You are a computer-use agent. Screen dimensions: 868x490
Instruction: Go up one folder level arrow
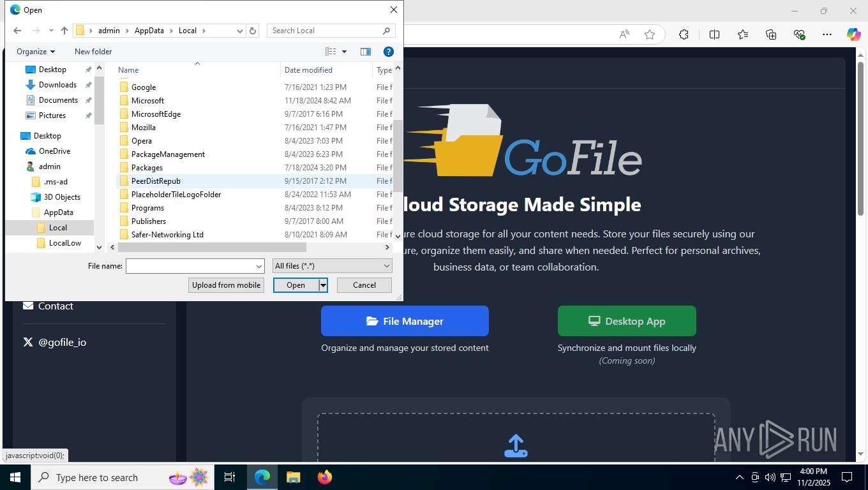tap(64, 31)
